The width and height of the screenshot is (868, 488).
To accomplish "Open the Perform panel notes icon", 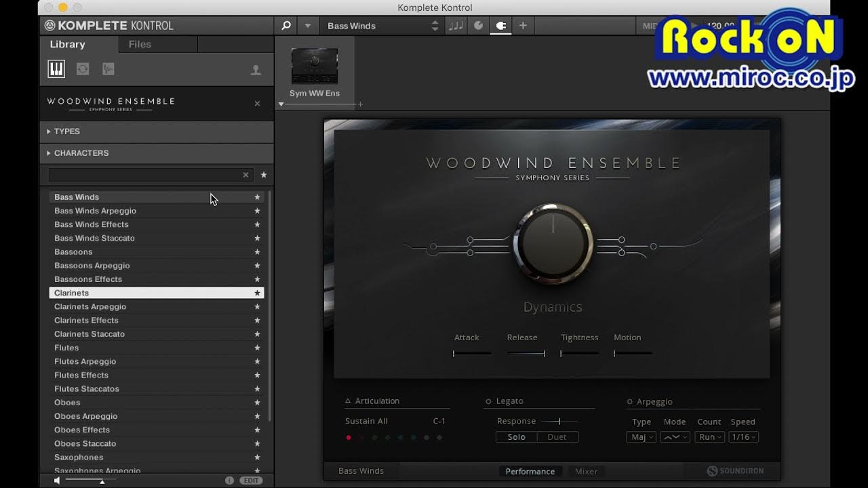I will 456,26.
